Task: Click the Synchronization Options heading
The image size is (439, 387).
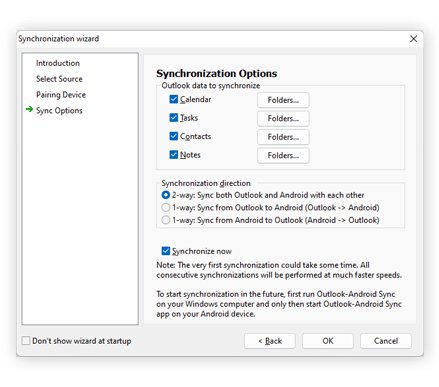Action: (x=217, y=73)
